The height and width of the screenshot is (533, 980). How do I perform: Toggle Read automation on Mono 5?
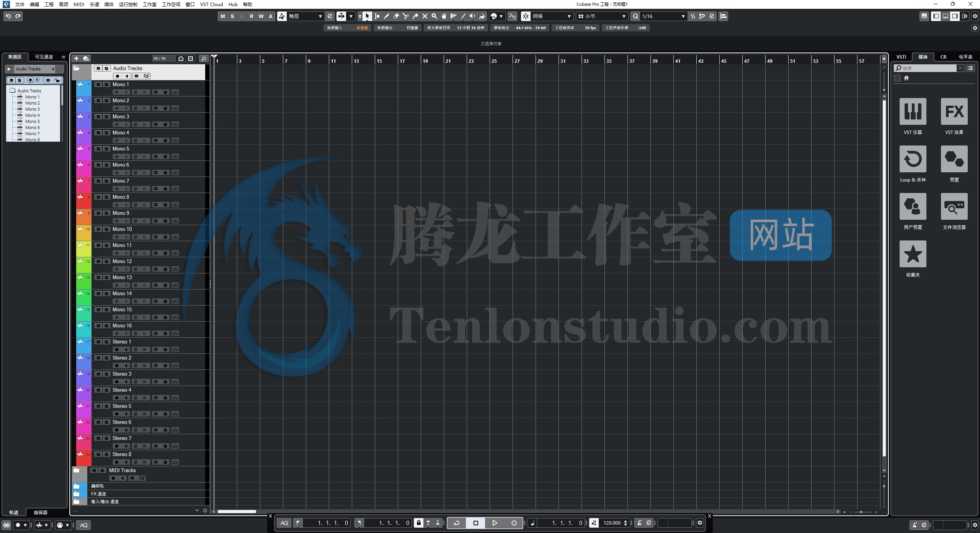tap(156, 157)
